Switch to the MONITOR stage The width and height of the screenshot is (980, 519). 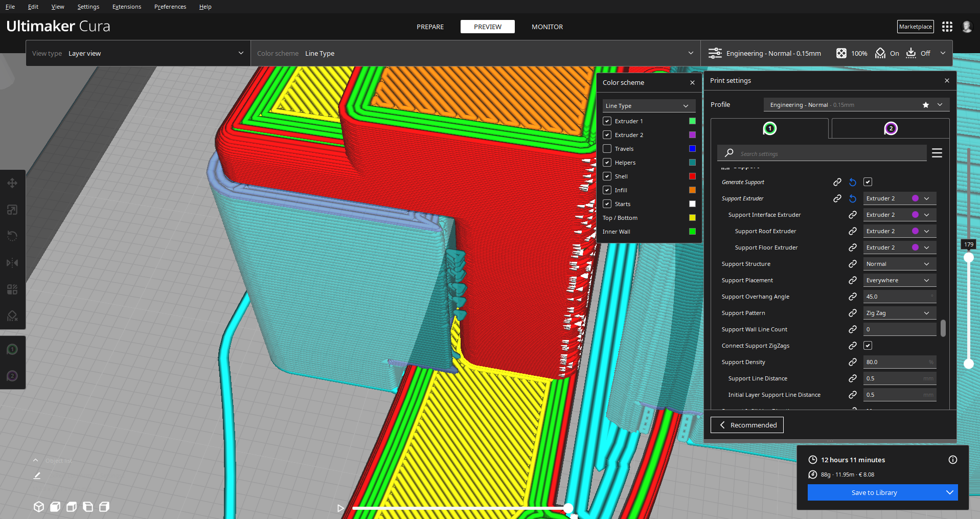547,27
